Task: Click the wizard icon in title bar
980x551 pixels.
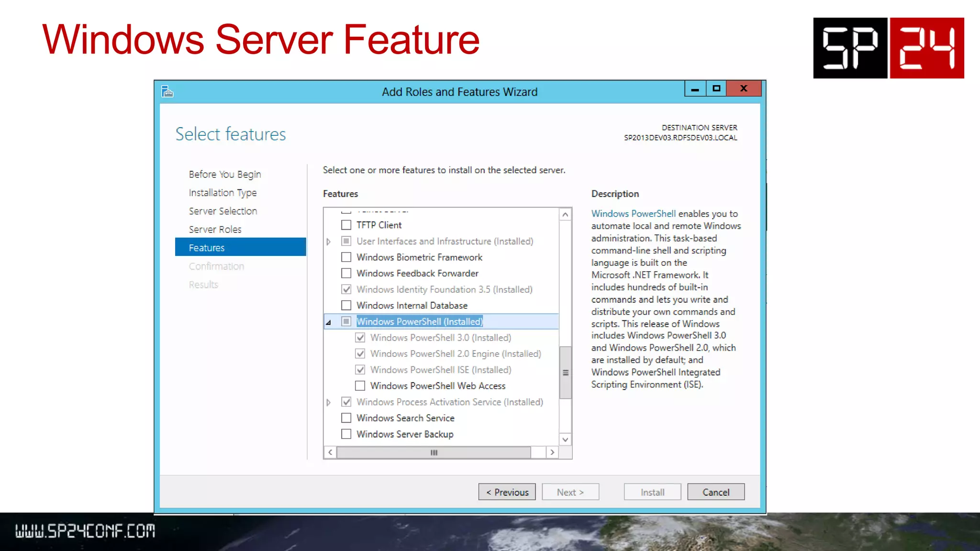Action: click(167, 91)
